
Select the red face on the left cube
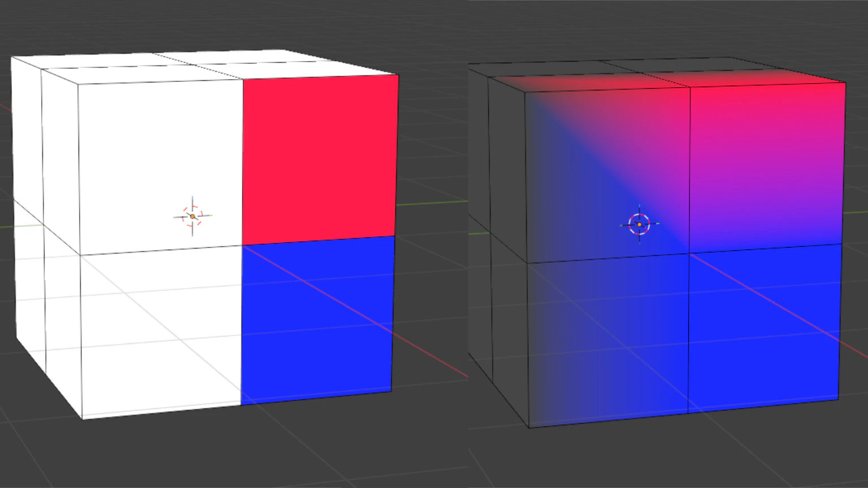[320, 160]
